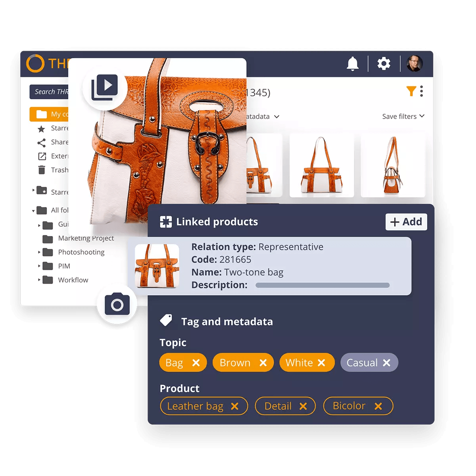Click the orange filter funnel icon
The height and width of the screenshot is (476, 476).
pyautogui.click(x=411, y=91)
